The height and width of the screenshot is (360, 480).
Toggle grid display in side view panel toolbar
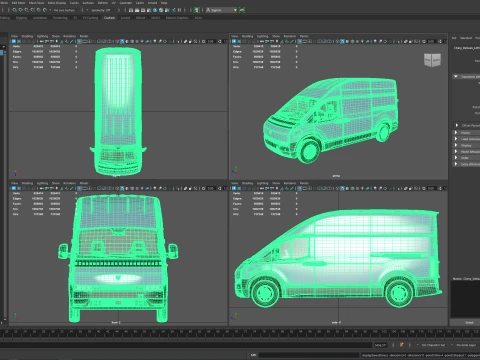point(299,188)
